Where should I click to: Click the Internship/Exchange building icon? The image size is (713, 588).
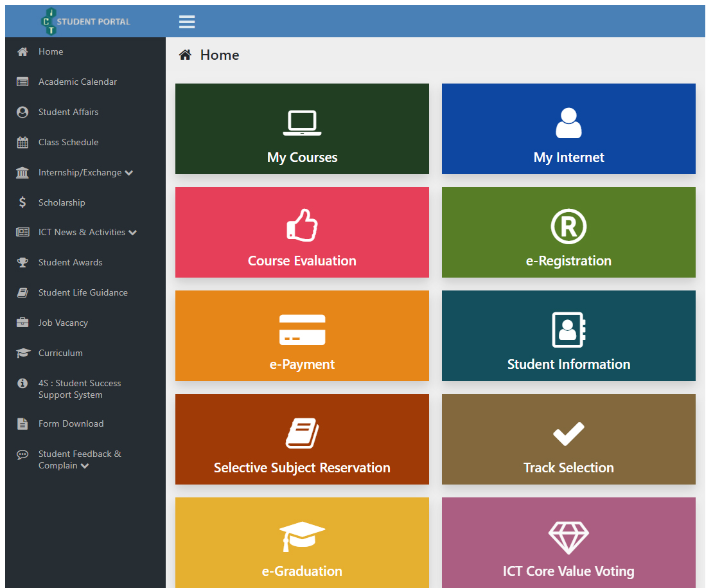click(x=22, y=173)
